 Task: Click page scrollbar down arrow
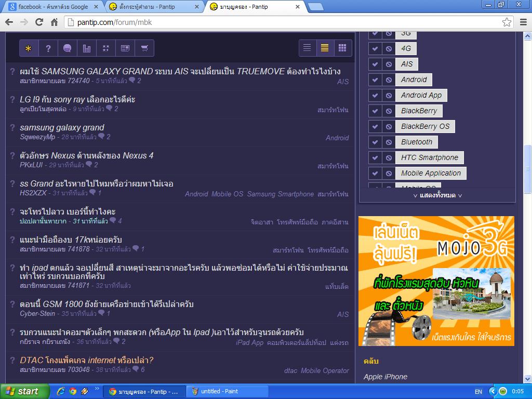point(528,379)
